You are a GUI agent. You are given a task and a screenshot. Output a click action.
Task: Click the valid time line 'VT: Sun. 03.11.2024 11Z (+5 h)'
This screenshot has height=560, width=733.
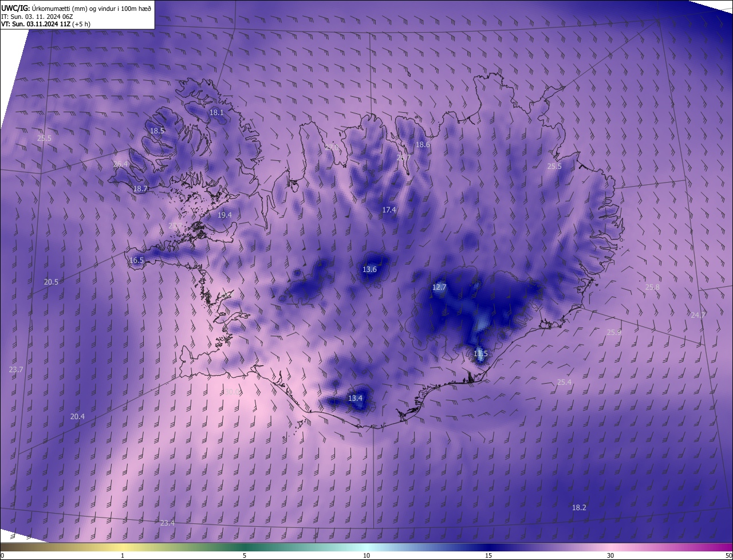(x=45, y=24)
